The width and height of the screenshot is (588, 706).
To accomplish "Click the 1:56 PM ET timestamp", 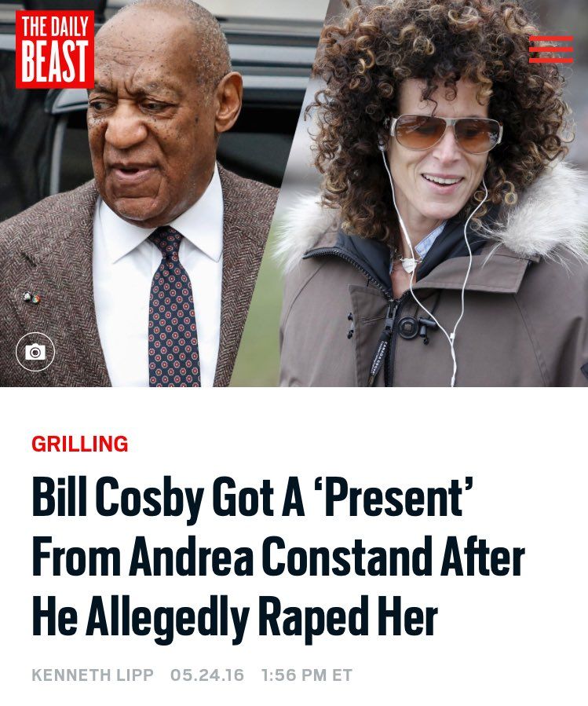I will pyautogui.click(x=307, y=675).
